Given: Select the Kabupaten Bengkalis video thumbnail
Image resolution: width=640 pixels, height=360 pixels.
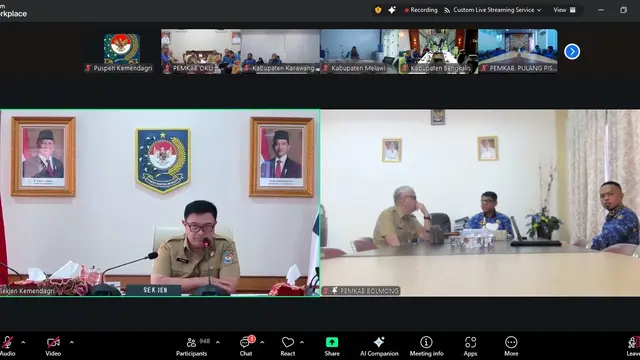Looking at the screenshot, I should [x=438, y=51].
